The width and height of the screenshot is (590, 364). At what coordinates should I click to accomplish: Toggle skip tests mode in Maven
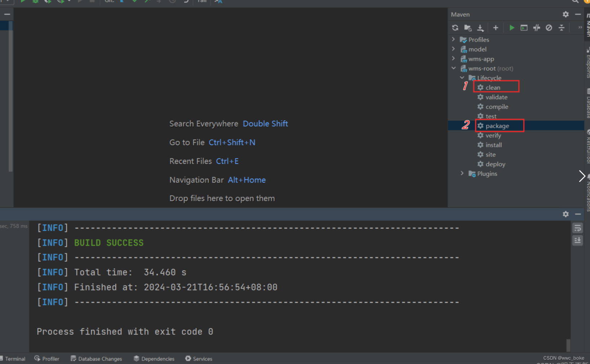[x=549, y=28]
